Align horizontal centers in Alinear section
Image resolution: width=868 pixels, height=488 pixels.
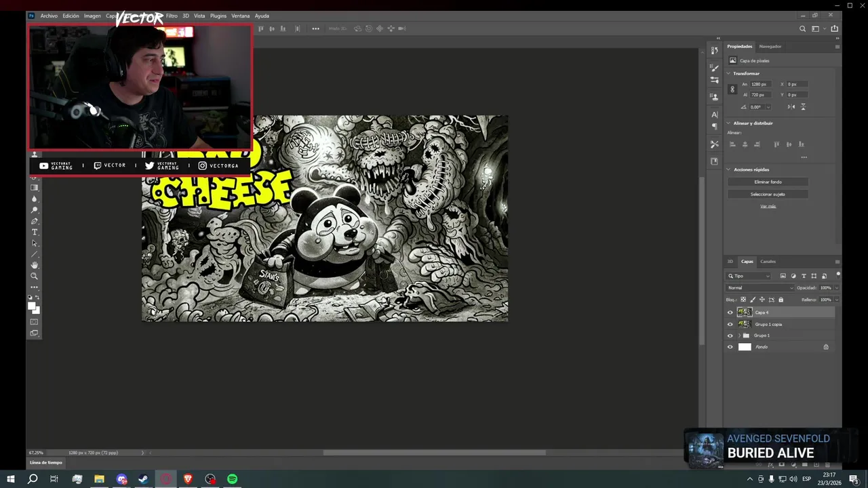pos(745,144)
